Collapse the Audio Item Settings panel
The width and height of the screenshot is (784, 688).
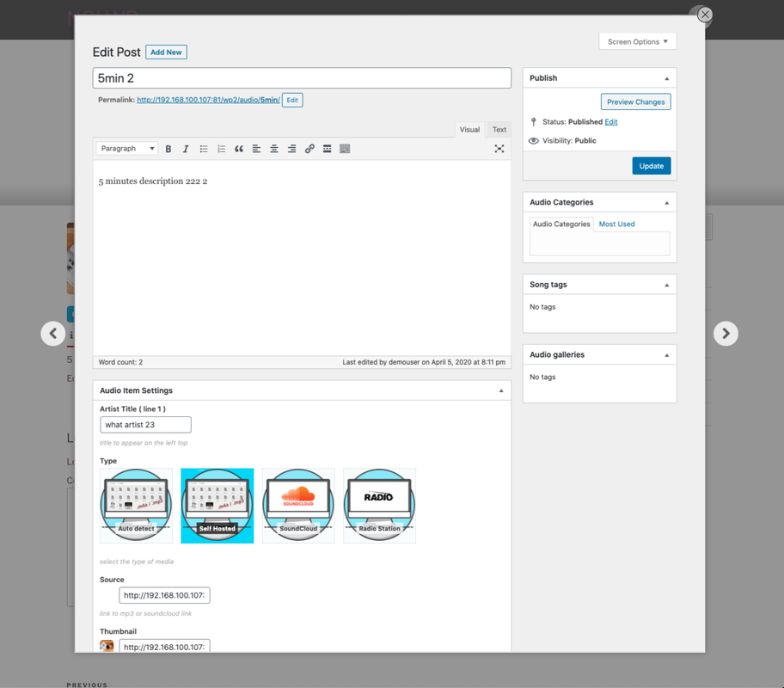[501, 390]
